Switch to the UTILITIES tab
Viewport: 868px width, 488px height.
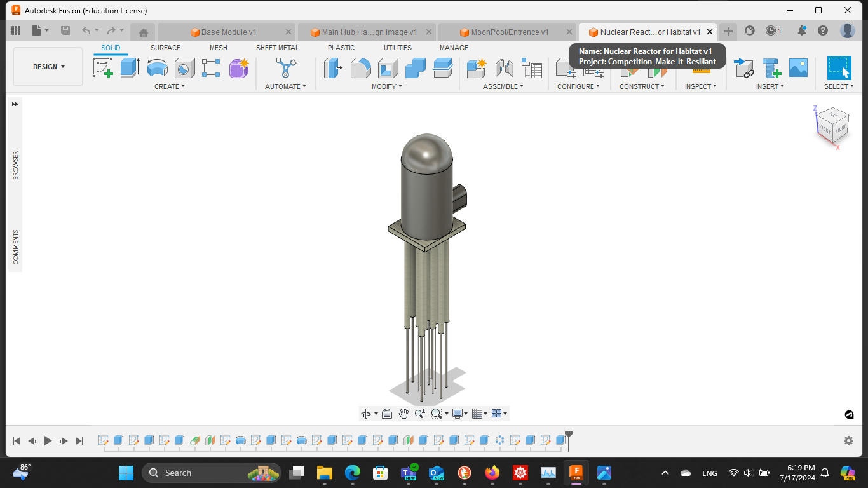point(398,48)
